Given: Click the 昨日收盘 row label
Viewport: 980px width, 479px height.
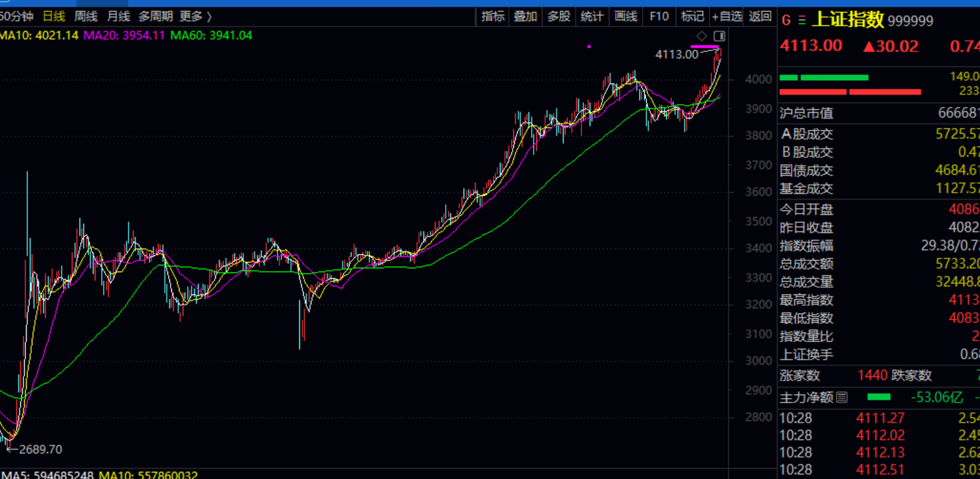Looking at the screenshot, I should click(x=806, y=228).
